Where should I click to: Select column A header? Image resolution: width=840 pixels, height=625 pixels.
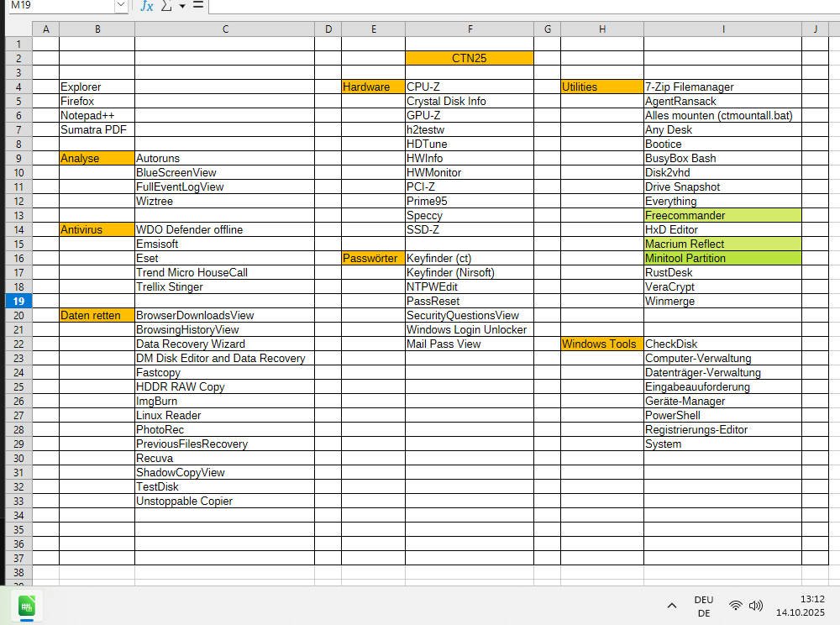pos(46,29)
